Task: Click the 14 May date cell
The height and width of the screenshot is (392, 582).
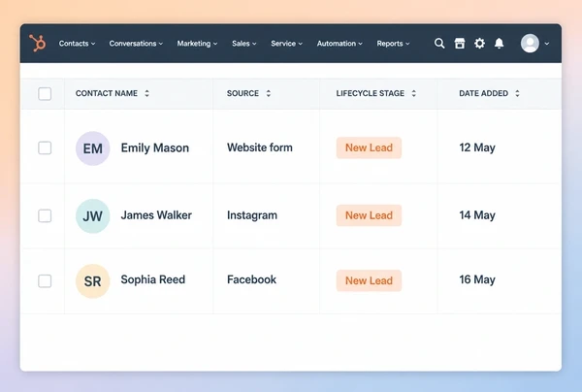Action: pos(477,215)
